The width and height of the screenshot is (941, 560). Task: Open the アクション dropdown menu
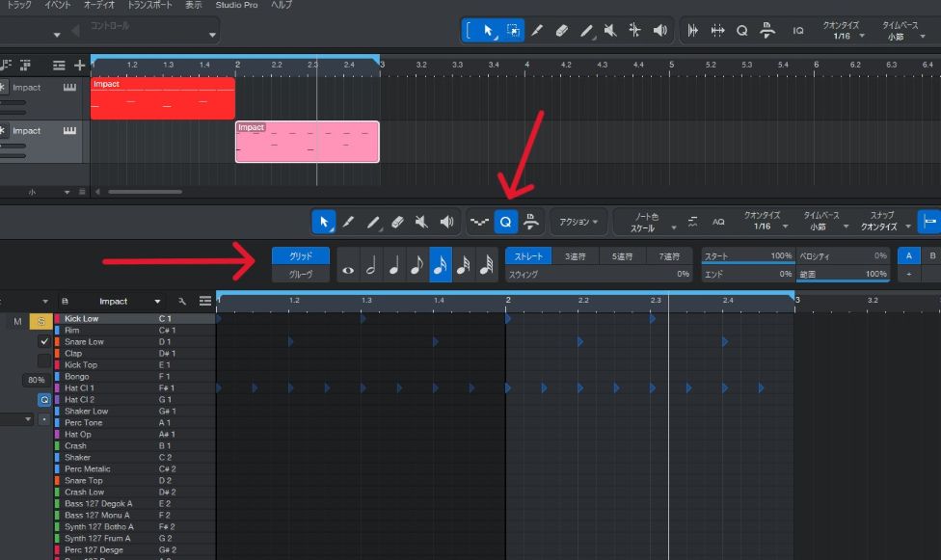pos(578,222)
